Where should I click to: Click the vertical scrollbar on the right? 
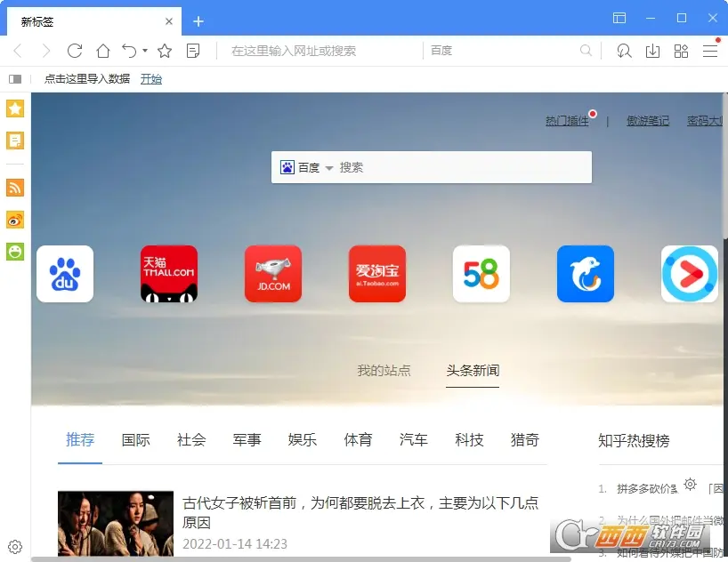725,167
